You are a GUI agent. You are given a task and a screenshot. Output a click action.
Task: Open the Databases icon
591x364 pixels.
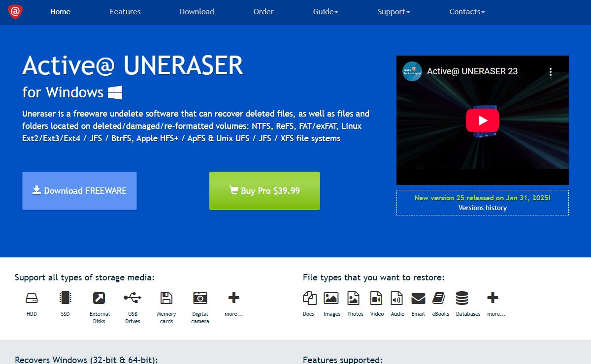tap(462, 298)
